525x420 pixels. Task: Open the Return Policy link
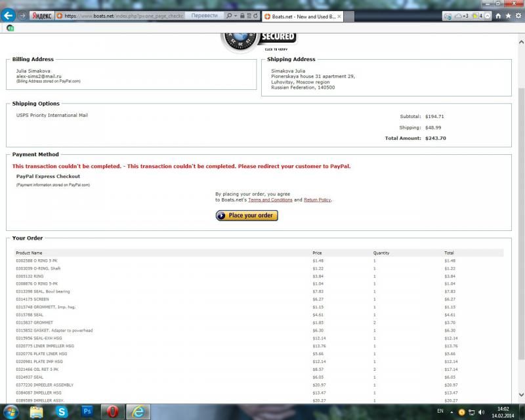point(318,199)
